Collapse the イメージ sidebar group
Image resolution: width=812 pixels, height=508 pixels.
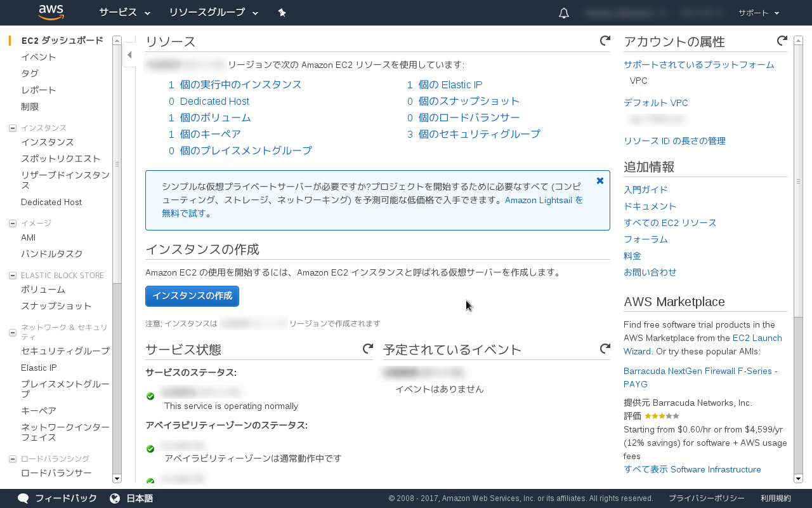[x=13, y=224]
